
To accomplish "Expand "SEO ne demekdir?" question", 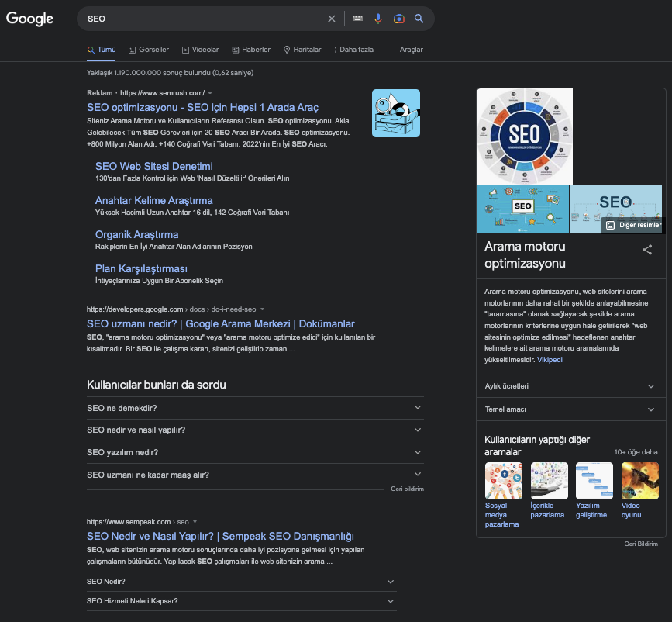I will [x=255, y=408].
